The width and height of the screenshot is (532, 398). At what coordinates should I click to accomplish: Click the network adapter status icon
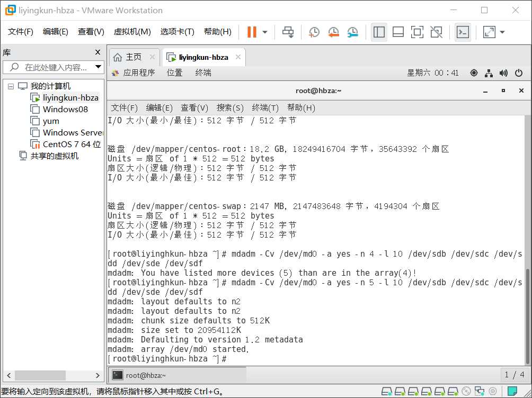pyautogui.click(x=480, y=392)
